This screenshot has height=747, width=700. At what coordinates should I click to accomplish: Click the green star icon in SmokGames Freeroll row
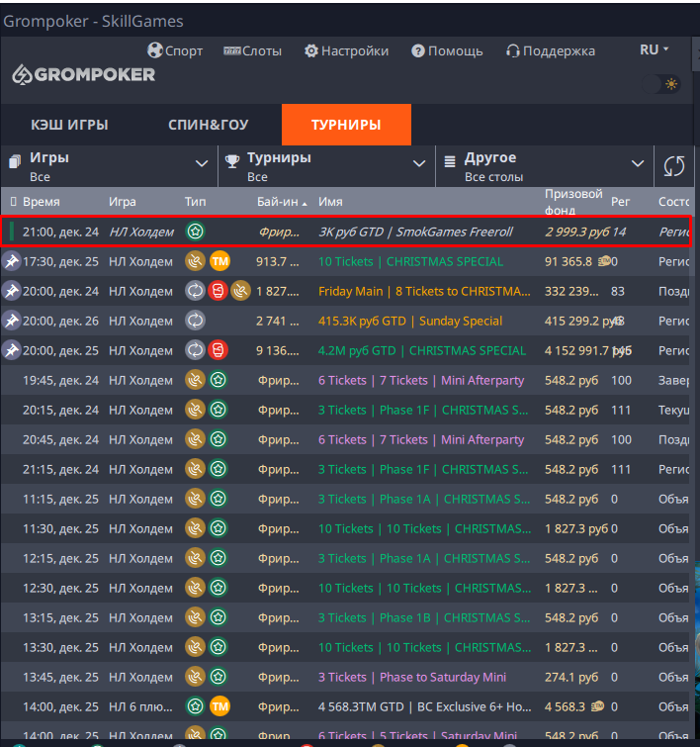click(195, 232)
